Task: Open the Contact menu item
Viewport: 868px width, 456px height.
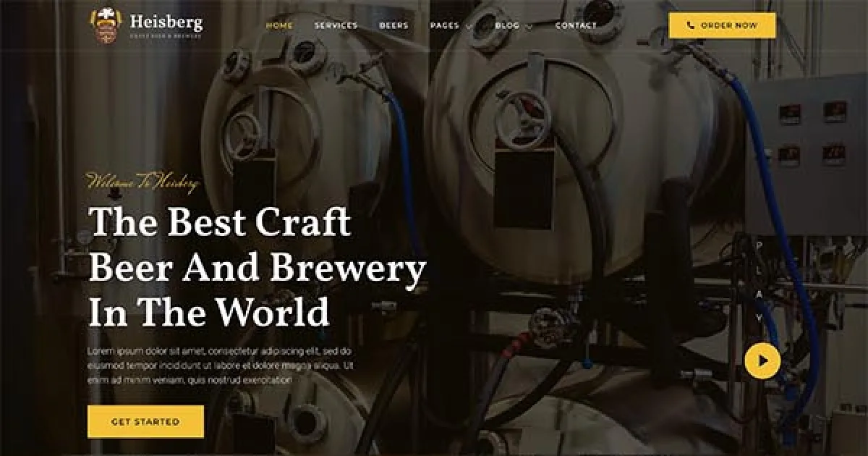Action: [576, 25]
